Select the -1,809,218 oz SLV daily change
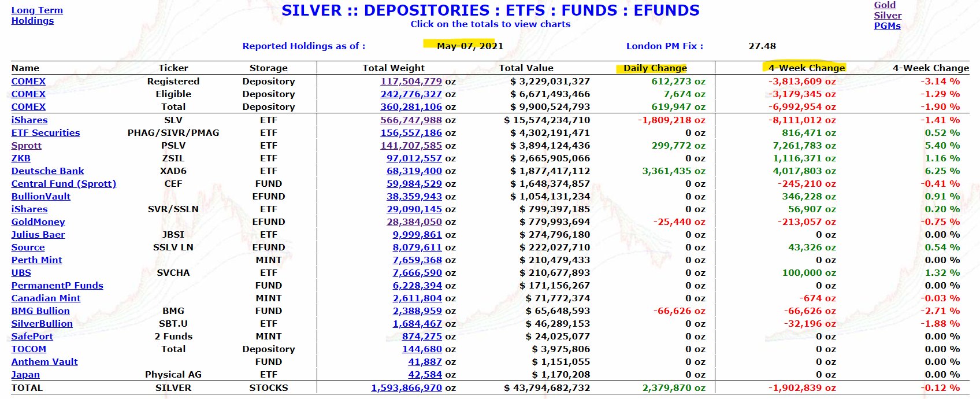The width and height of the screenshot is (980, 399). 671,120
